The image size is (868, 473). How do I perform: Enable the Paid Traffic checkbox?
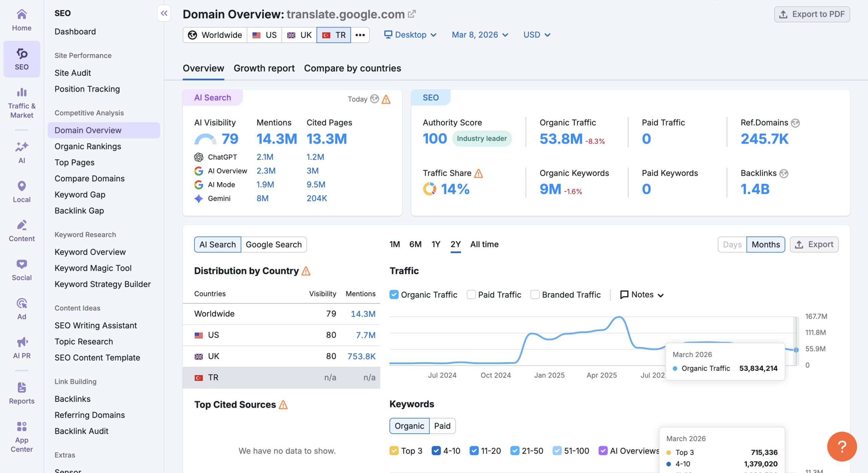pyautogui.click(x=471, y=294)
